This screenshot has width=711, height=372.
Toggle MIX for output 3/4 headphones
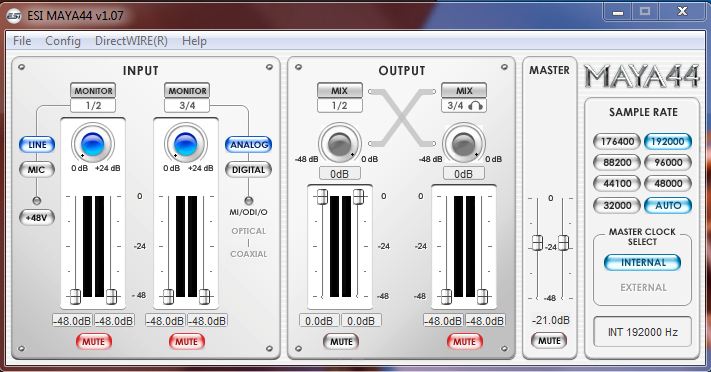pos(464,91)
